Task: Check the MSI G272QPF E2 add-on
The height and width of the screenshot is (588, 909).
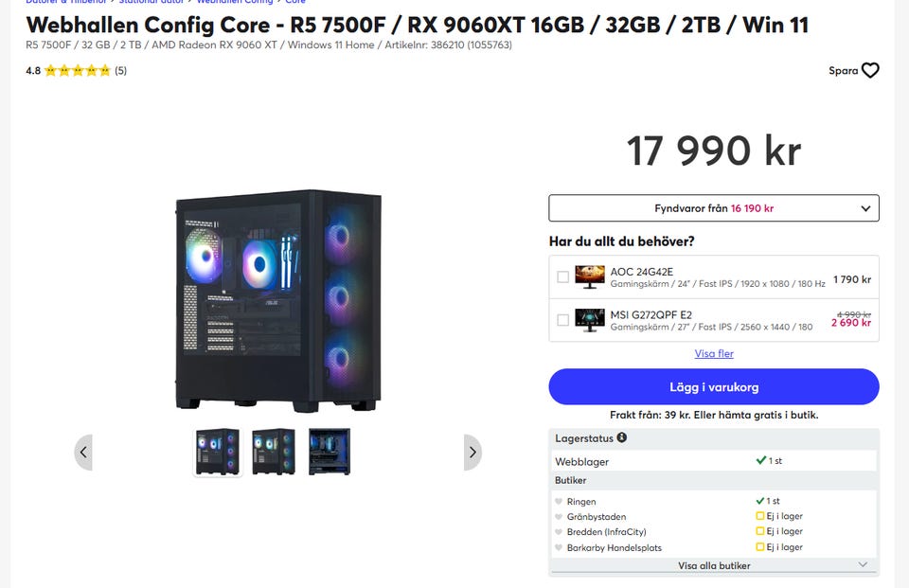Action: pyautogui.click(x=562, y=320)
